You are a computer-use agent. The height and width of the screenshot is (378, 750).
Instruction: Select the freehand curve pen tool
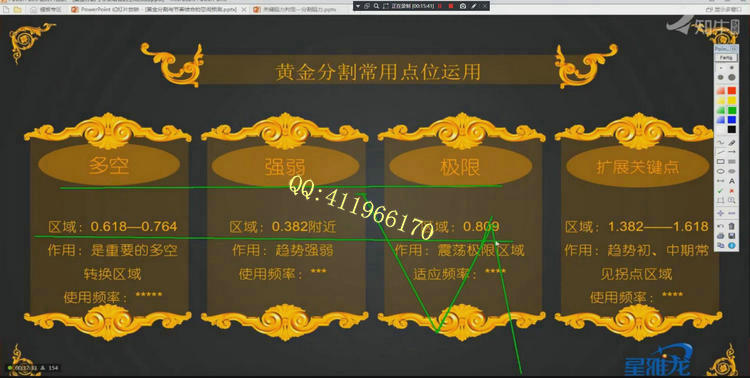tap(720, 143)
